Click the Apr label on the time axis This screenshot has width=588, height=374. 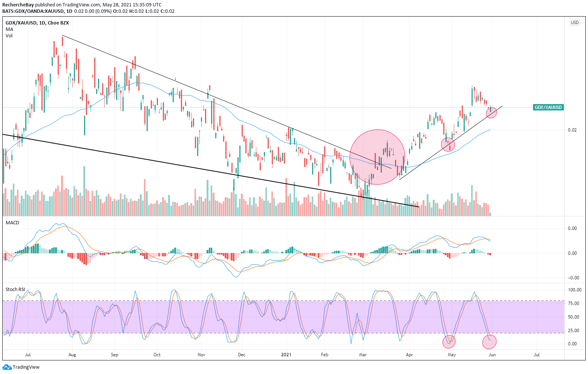(x=409, y=355)
